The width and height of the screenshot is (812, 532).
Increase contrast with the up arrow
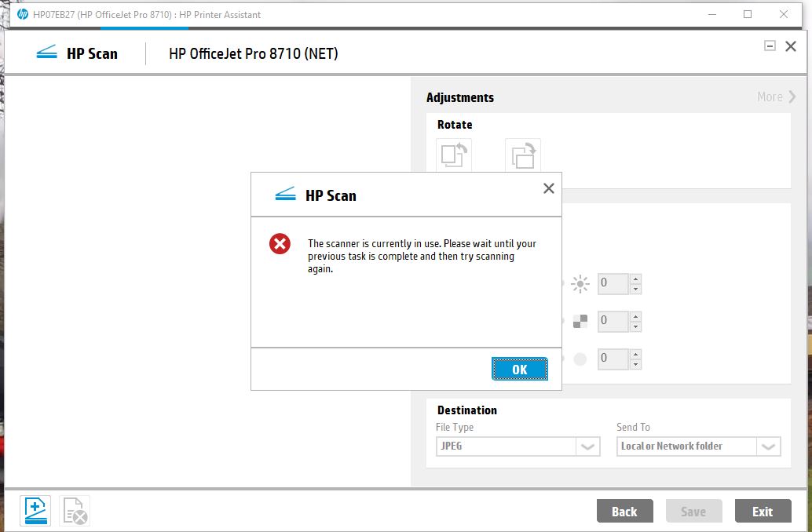pyautogui.click(x=635, y=316)
